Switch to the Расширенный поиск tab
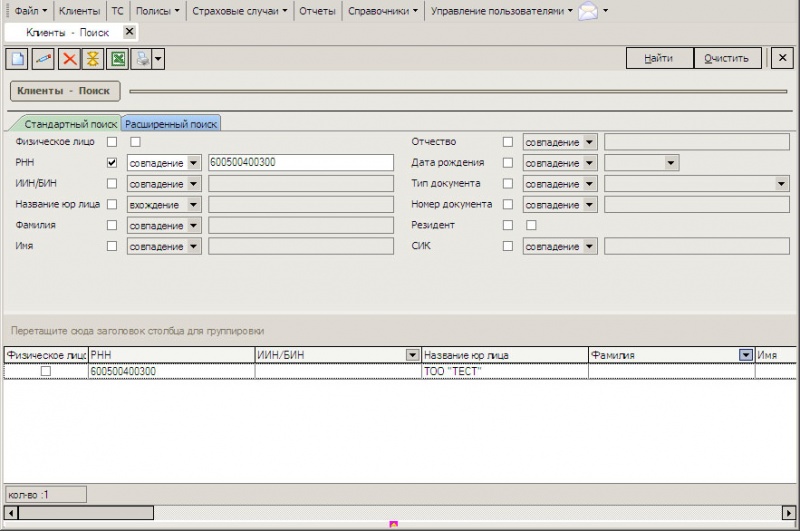The height and width of the screenshot is (531, 800). tap(171, 124)
